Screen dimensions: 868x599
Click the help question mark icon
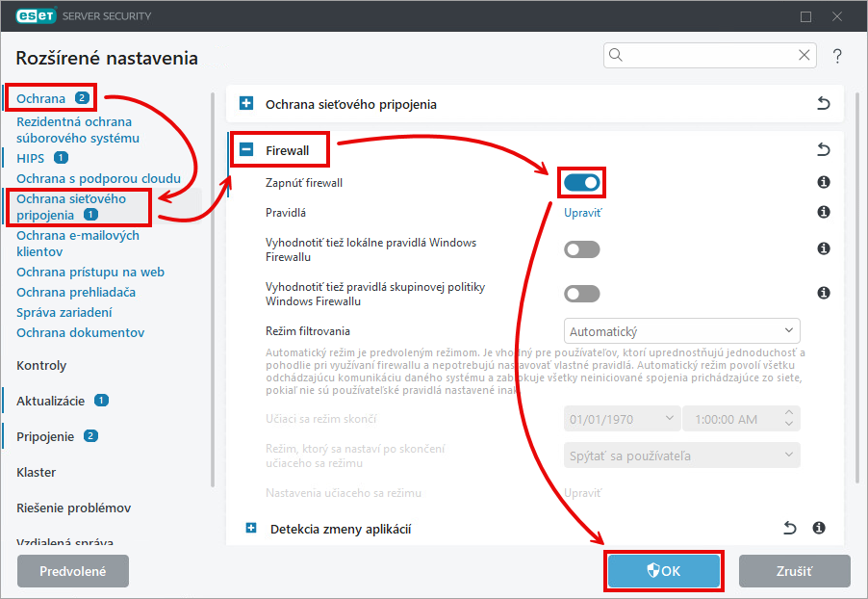pyautogui.click(x=837, y=56)
